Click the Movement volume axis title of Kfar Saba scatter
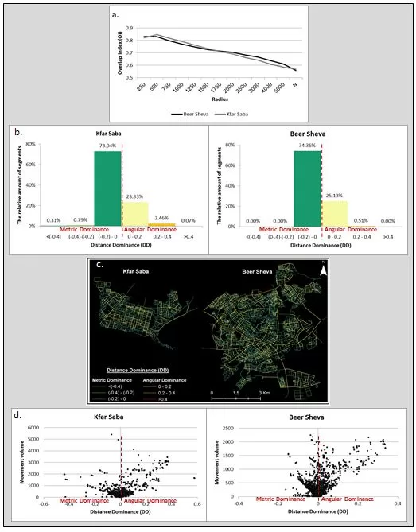The width and height of the screenshot is (416, 532). pos(22,462)
